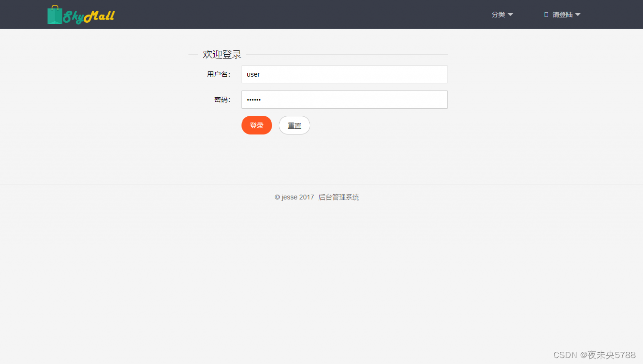Submit with the orange 登录 button
The width and height of the screenshot is (643, 364).
point(257,125)
